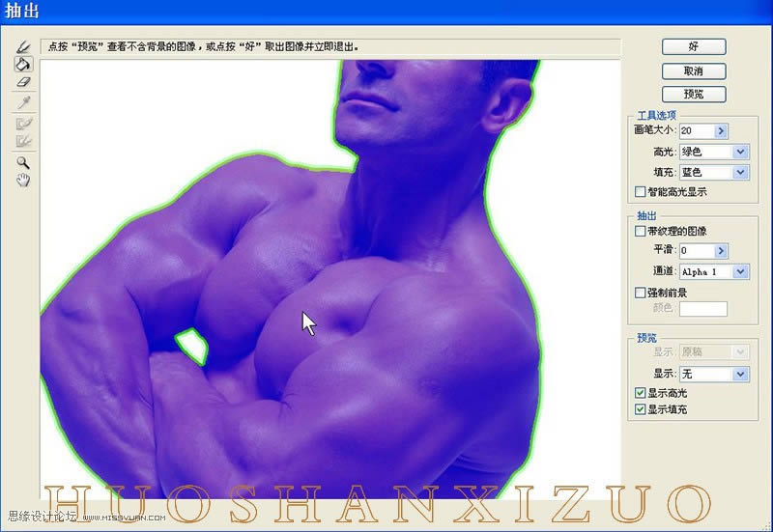
Task: Click the 平滑 smooth value input field
Action: pyautogui.click(x=696, y=251)
